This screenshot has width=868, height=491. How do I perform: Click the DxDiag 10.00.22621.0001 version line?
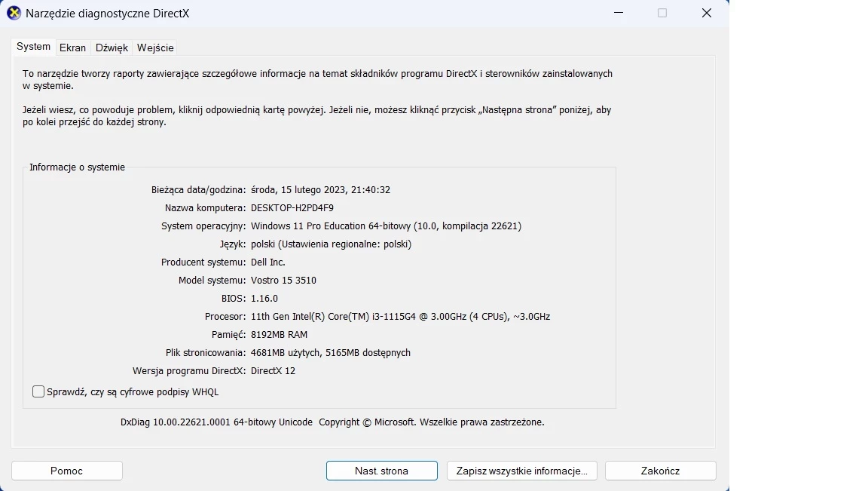pos(332,422)
